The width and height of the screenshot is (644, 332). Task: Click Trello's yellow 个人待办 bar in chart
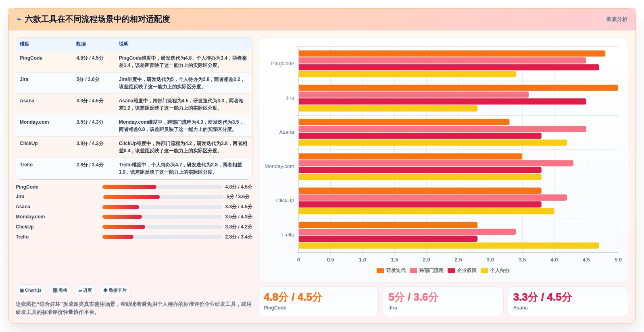(448, 246)
